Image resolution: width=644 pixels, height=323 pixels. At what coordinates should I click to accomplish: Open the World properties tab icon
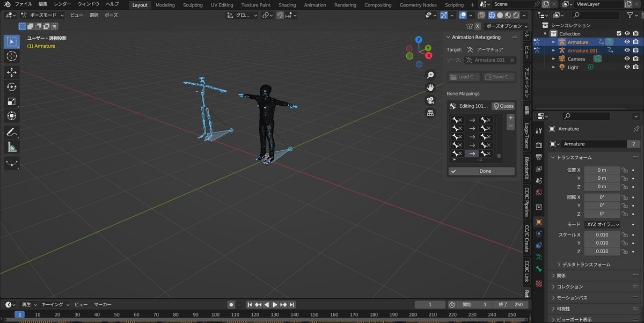(539, 192)
